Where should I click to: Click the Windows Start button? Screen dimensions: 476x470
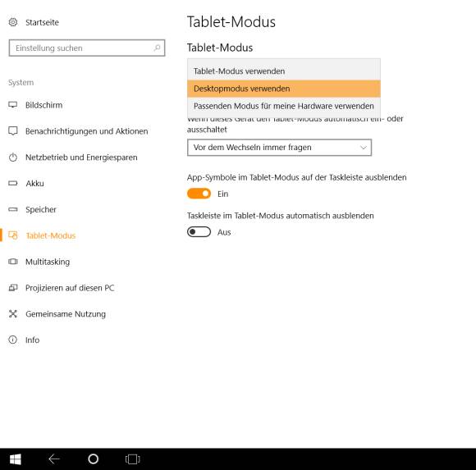(x=15, y=459)
